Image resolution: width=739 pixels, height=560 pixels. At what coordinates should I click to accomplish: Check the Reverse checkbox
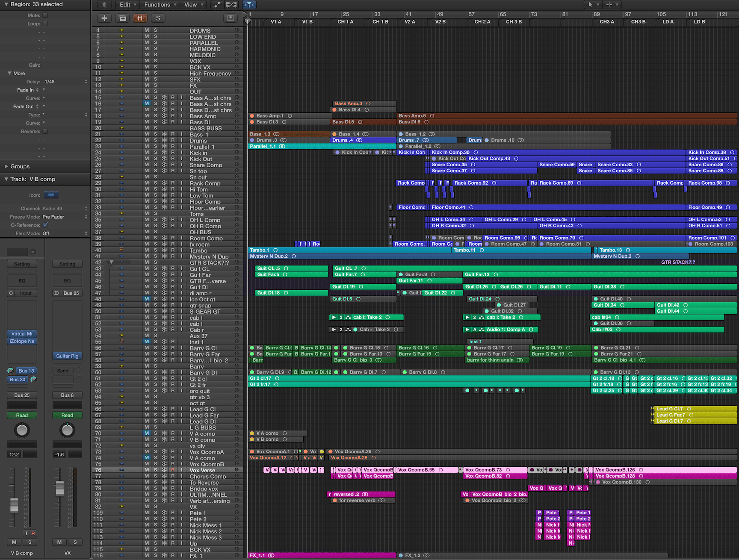pyautogui.click(x=45, y=131)
